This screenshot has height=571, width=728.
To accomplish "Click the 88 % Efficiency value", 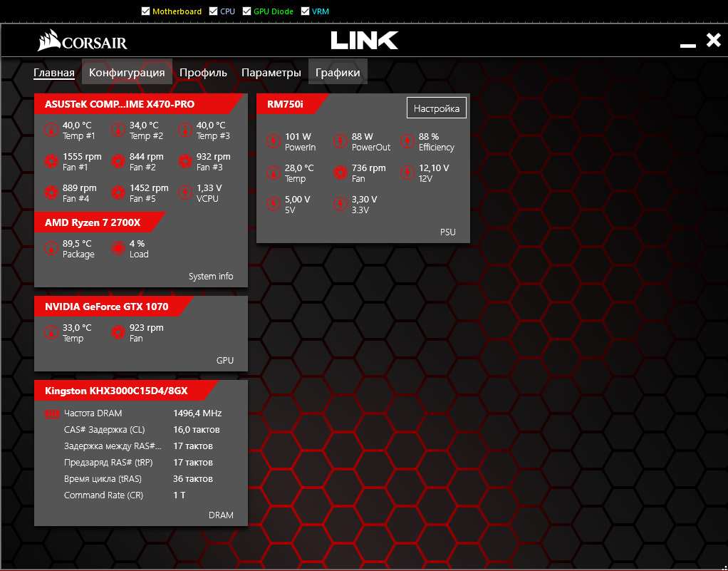I will tap(429, 137).
